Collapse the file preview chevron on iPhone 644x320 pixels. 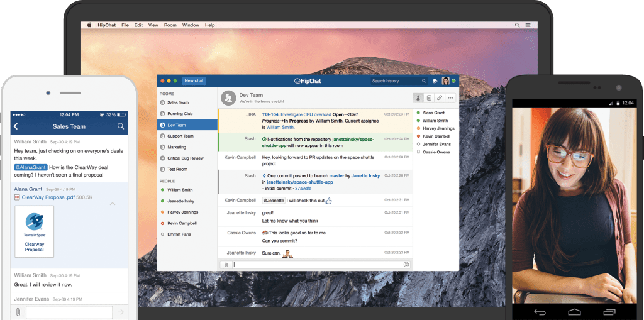tap(113, 204)
